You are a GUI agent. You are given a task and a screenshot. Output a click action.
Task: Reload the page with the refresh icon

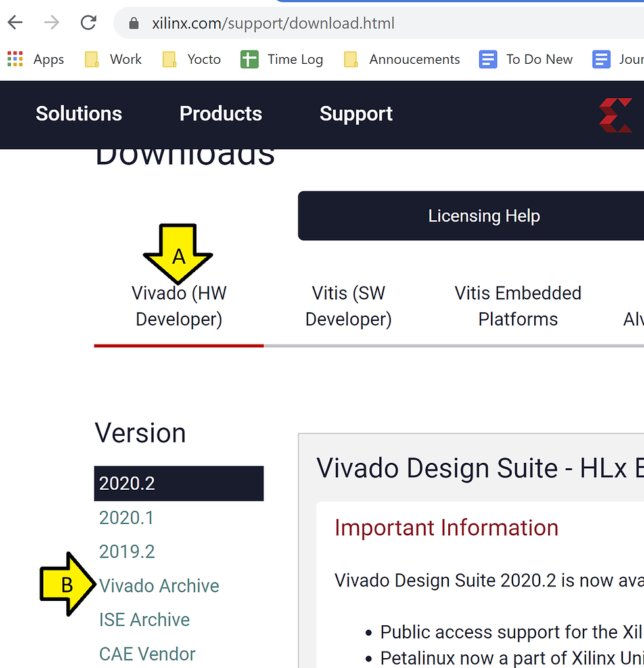(x=88, y=22)
